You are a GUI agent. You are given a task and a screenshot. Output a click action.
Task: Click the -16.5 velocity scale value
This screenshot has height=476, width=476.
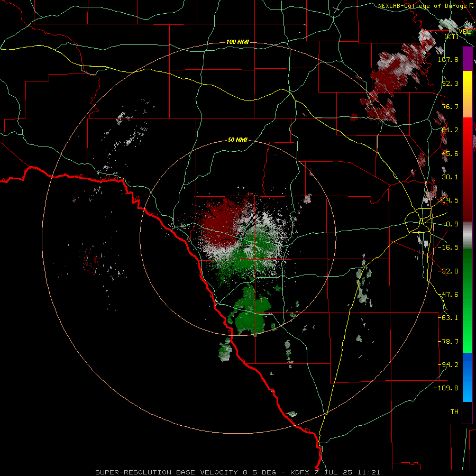click(448, 248)
